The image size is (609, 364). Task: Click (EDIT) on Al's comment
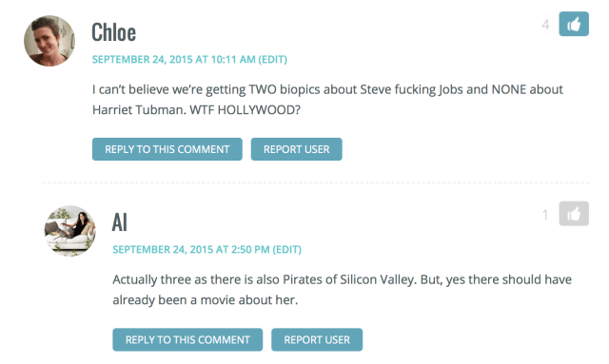(x=287, y=250)
